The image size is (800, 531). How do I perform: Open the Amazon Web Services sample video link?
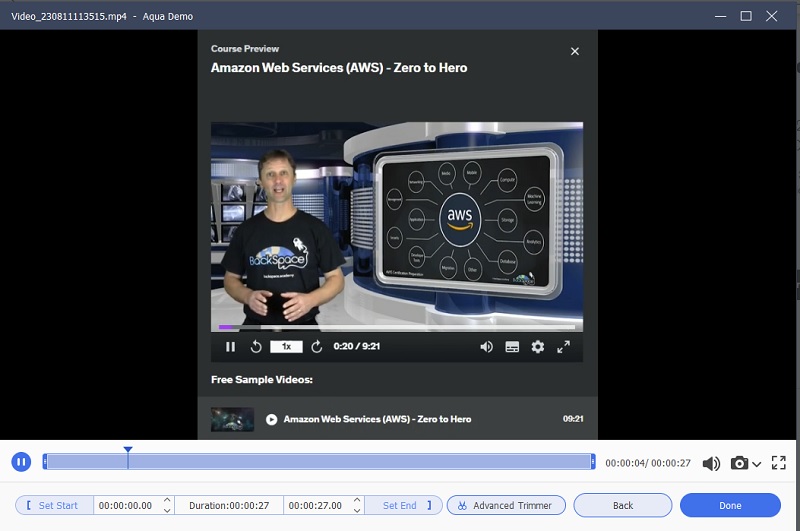[x=377, y=419]
